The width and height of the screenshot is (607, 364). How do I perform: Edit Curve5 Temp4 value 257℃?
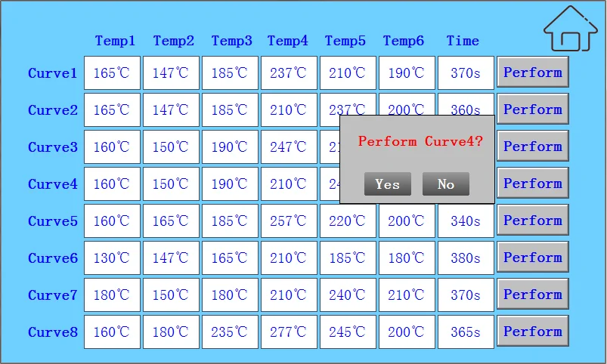click(x=289, y=221)
